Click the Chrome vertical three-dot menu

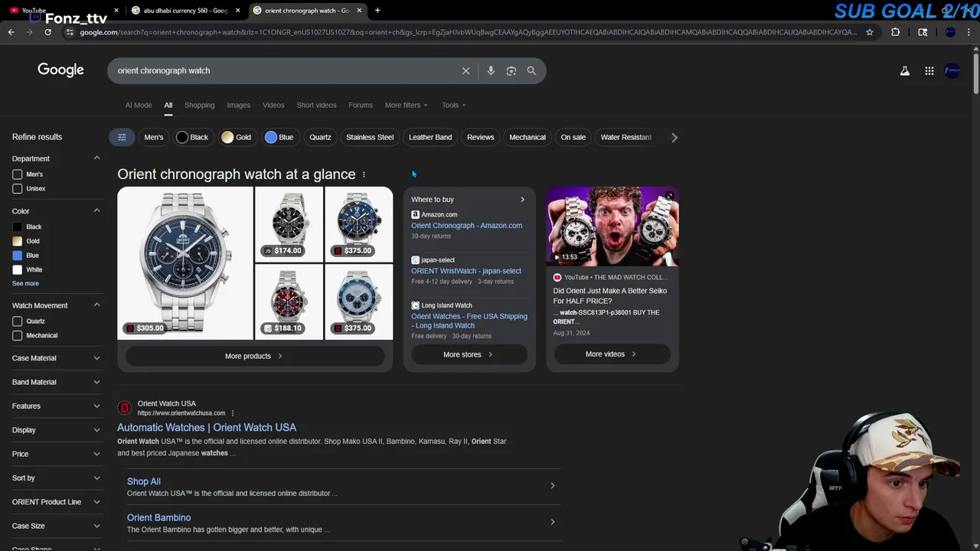969,32
